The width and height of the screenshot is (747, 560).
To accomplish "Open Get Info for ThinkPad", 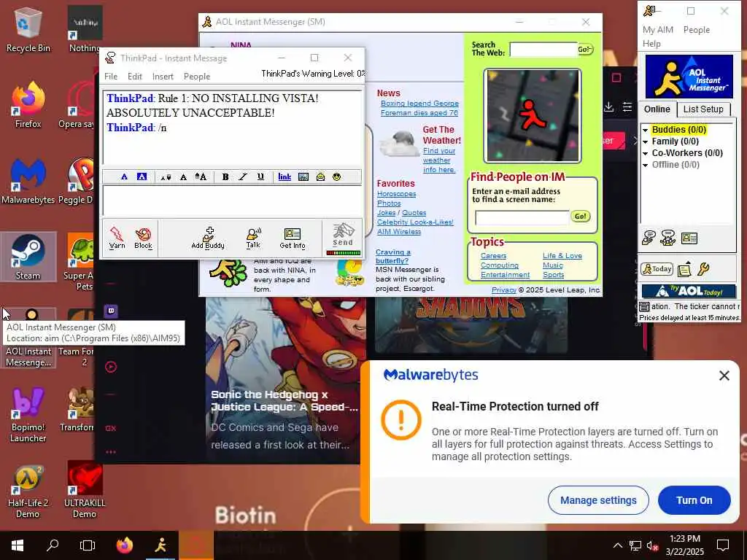I will pyautogui.click(x=292, y=238).
